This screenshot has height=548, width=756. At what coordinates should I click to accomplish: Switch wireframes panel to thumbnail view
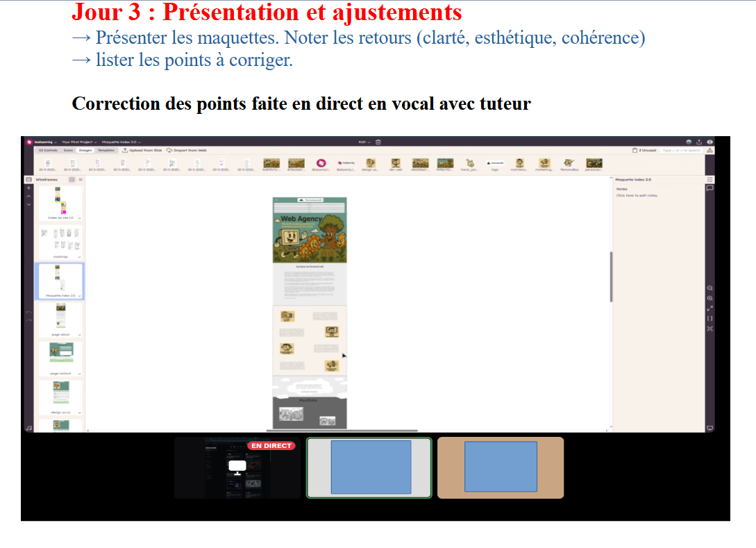72,179
